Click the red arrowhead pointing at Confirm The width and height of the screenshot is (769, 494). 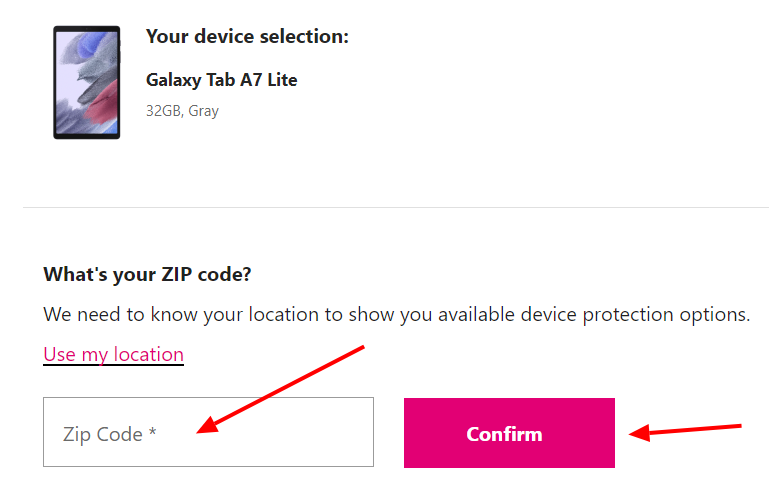(640, 433)
